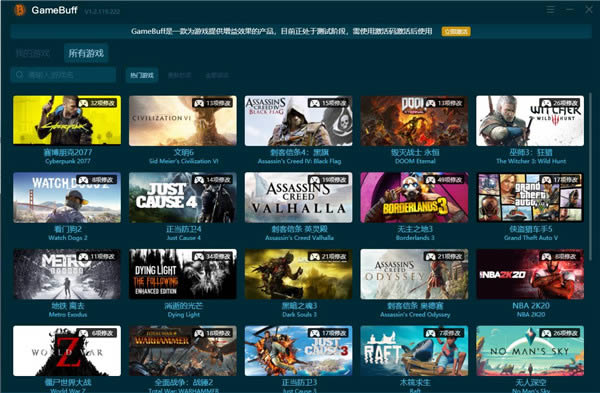This screenshot has width=600, height=393.
Task: Click the Chinese title 'NBA 2K20' under its cover
Action: 531,306
